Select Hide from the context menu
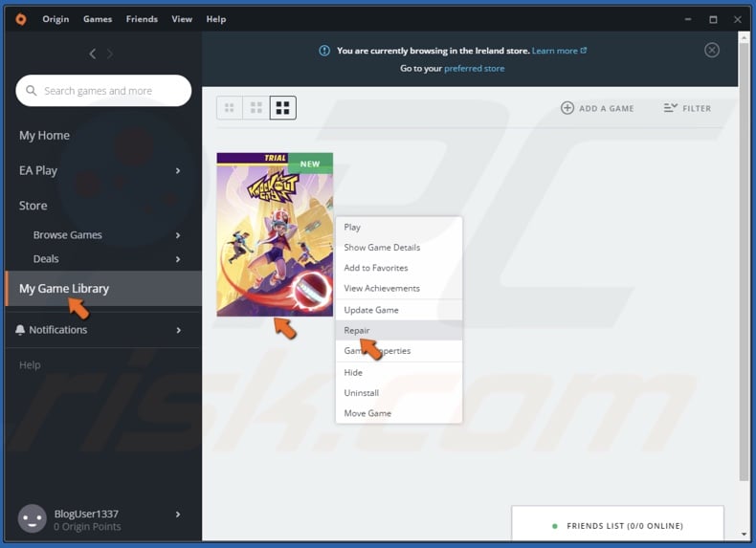Screen dimensions: 756x548 399,372
